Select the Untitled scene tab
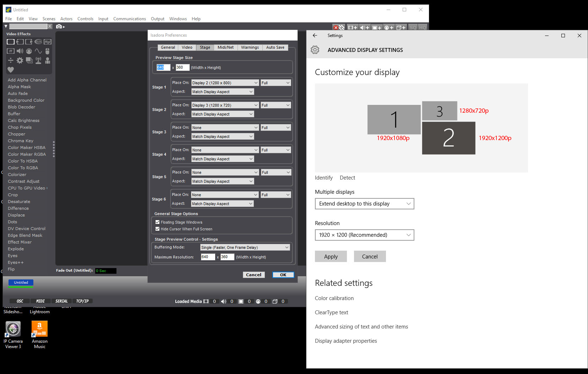The height and width of the screenshot is (374, 588). tap(21, 283)
